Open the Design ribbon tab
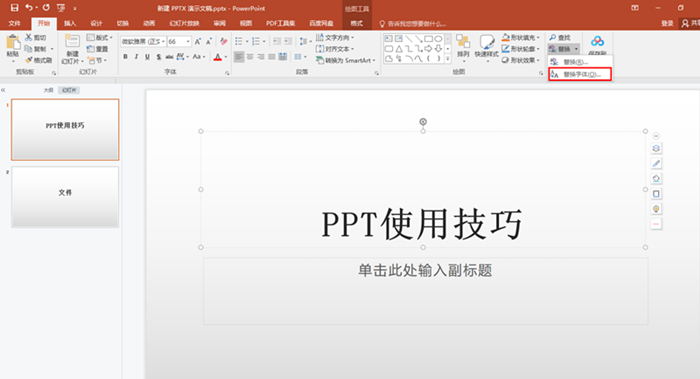 point(96,23)
